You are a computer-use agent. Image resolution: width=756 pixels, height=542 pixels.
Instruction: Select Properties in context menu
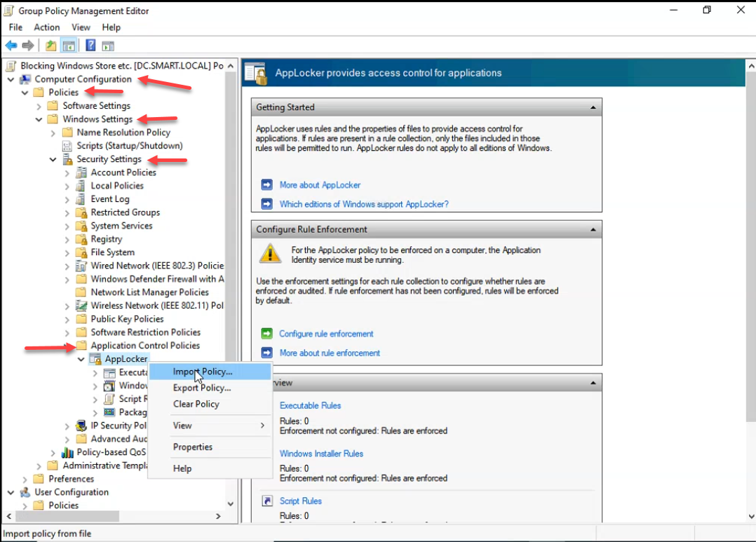click(x=210, y=447)
